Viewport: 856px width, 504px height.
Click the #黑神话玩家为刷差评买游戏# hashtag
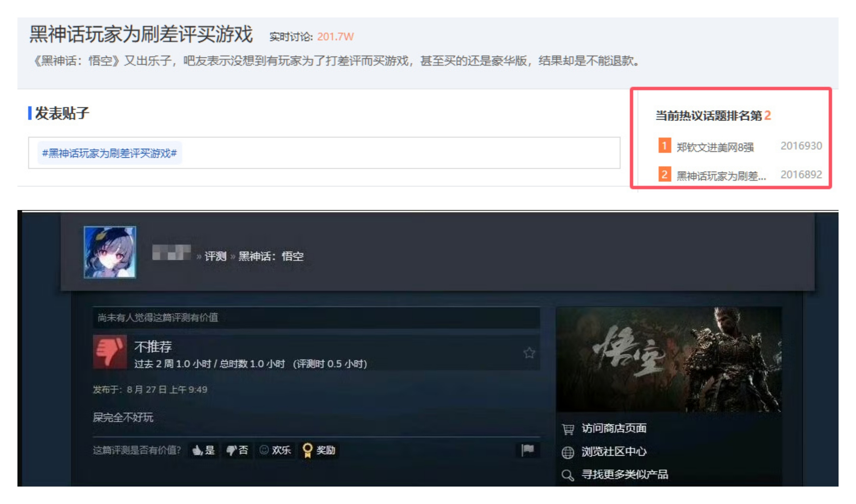pyautogui.click(x=110, y=153)
